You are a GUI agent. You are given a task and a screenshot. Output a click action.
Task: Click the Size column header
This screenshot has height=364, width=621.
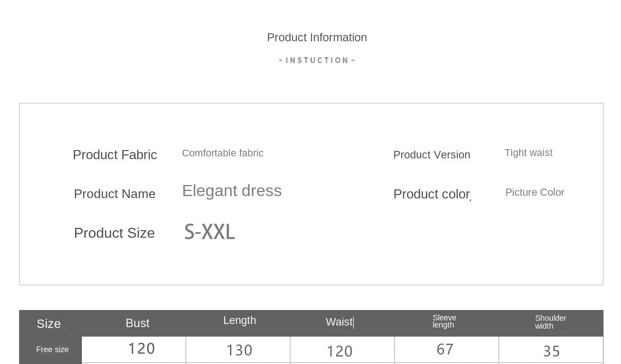tap(48, 324)
